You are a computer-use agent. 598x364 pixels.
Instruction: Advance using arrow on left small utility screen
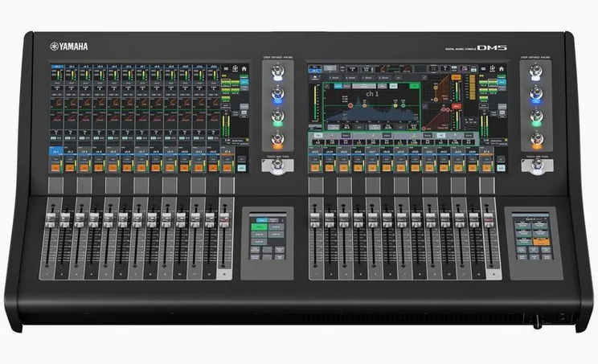[283, 220]
